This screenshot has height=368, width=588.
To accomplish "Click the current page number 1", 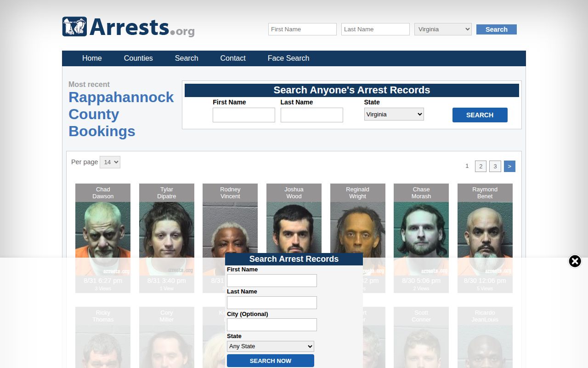I will point(467,166).
